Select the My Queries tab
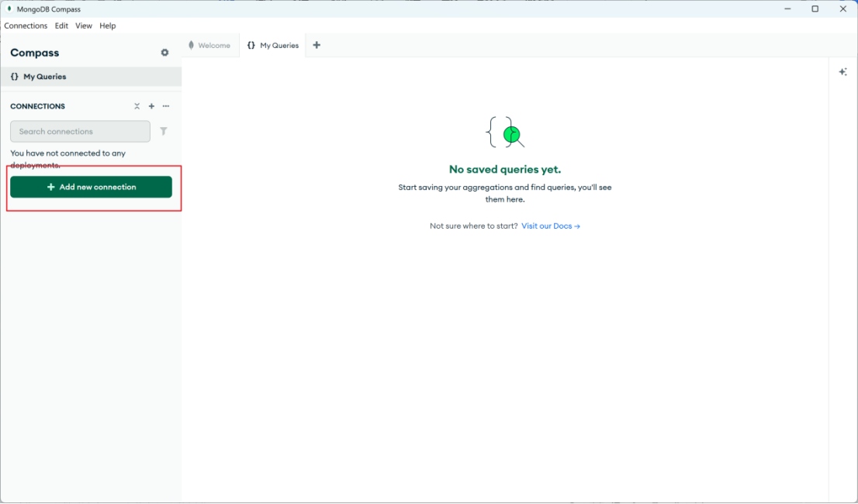This screenshot has height=504, width=858. click(272, 46)
